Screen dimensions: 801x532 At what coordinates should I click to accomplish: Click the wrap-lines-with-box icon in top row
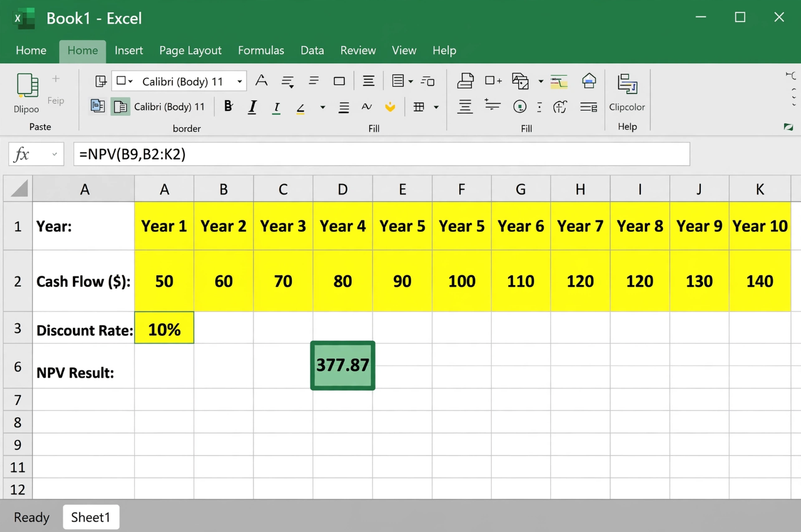(428, 81)
